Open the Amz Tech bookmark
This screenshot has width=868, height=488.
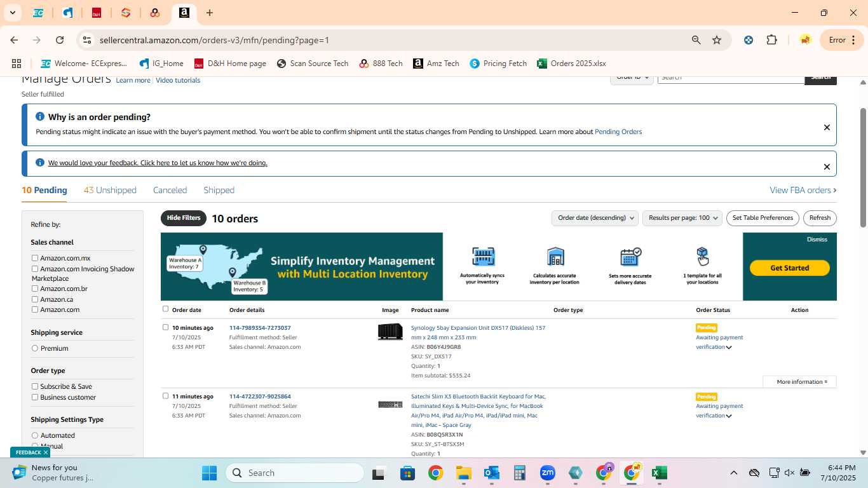(x=436, y=64)
